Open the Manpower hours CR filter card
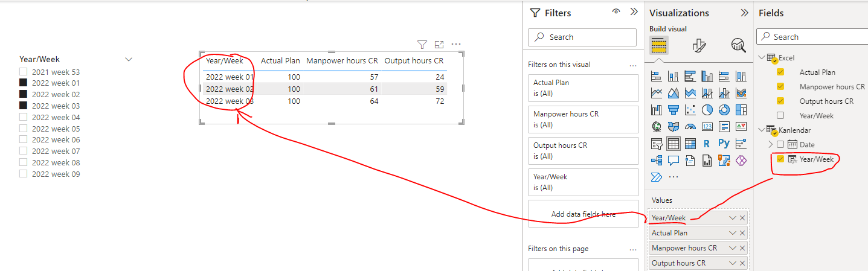Viewport: 868px width, 271px height. [583, 120]
